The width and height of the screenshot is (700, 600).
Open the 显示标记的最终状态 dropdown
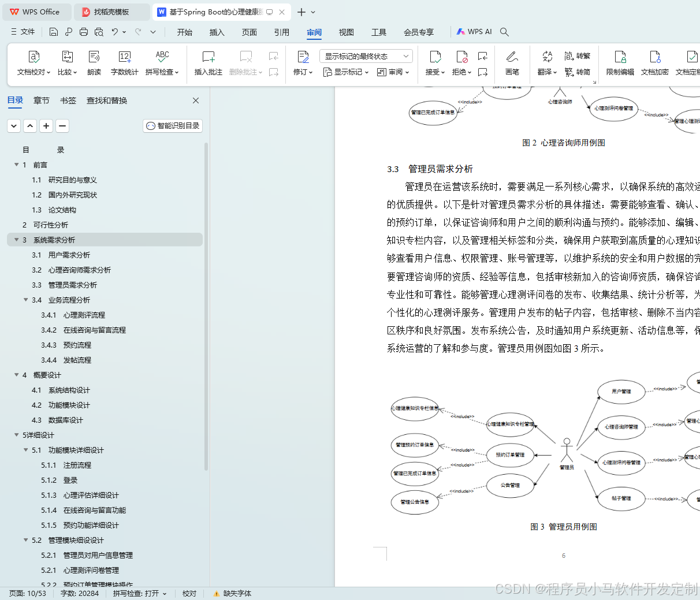point(366,55)
